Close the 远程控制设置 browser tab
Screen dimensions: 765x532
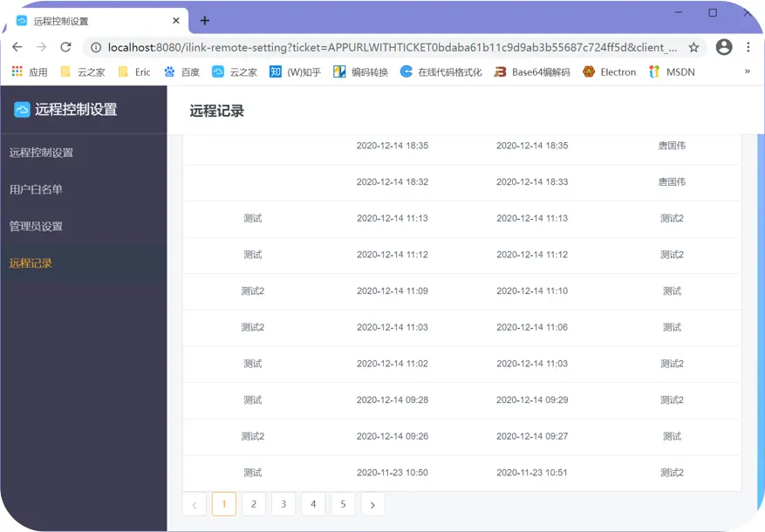tap(176, 21)
